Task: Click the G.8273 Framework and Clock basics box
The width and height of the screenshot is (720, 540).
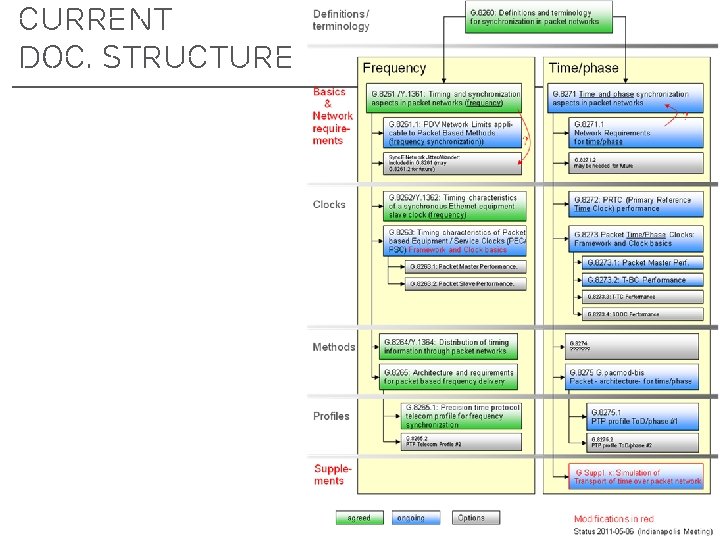Action: coord(636,239)
